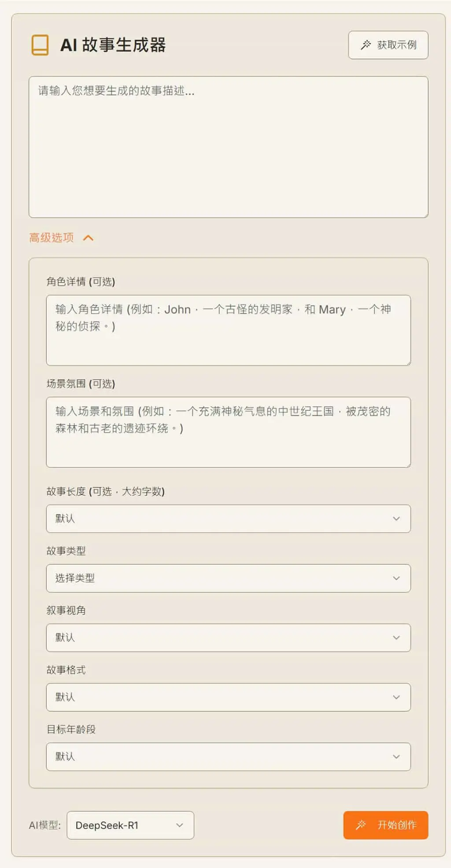Click the chevron arrow in 目标年龄段 dropdown

click(x=396, y=757)
